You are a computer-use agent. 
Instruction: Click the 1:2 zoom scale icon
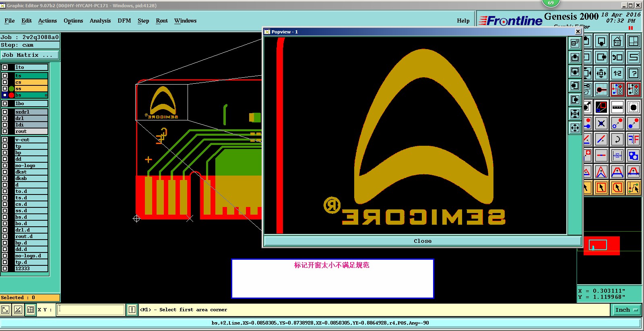(x=617, y=73)
